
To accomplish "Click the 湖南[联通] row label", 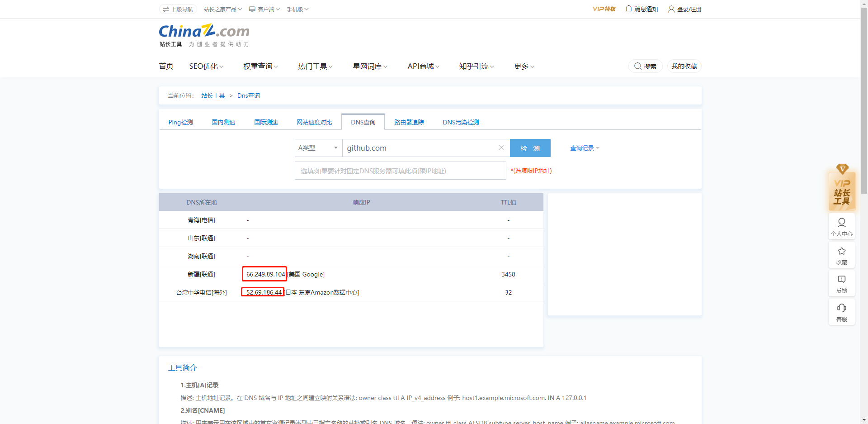I will tap(201, 256).
